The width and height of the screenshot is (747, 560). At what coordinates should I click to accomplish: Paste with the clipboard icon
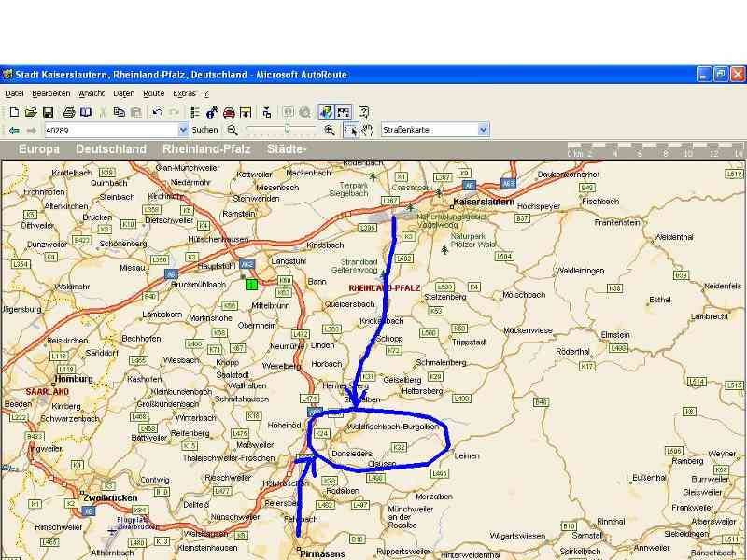click(x=135, y=112)
